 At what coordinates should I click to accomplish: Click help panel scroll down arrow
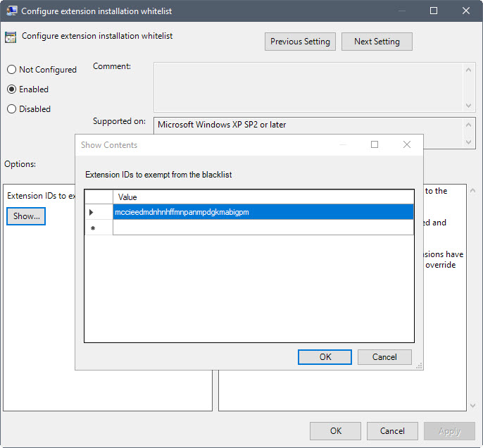(x=473, y=406)
